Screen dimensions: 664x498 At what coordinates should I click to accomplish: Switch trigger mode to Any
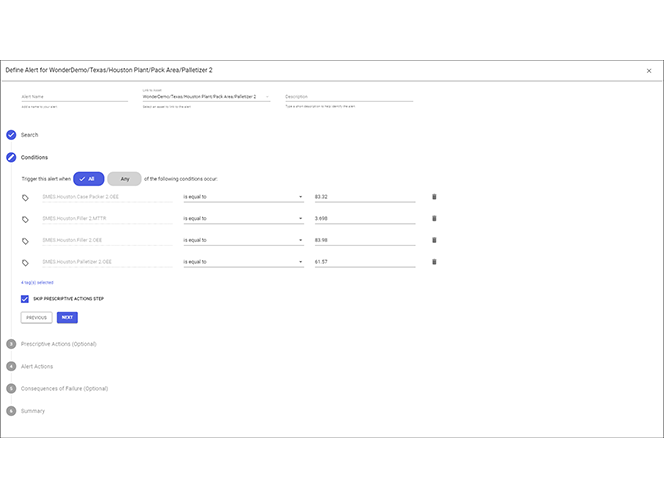click(x=124, y=179)
